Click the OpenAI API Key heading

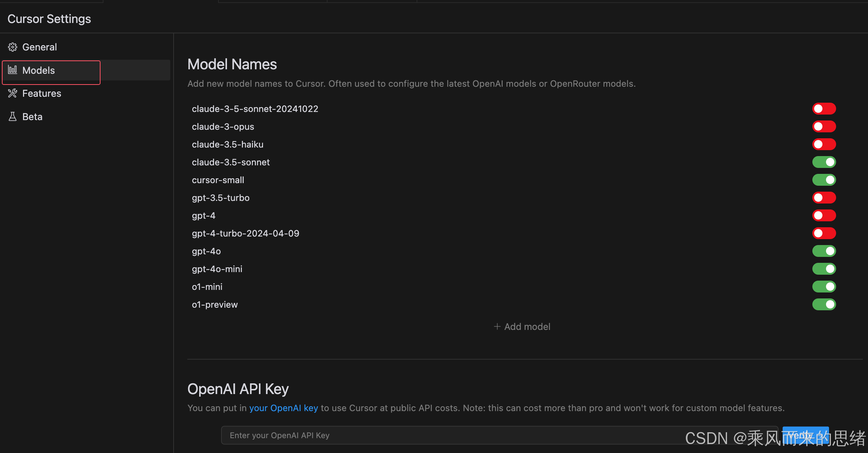click(x=238, y=389)
